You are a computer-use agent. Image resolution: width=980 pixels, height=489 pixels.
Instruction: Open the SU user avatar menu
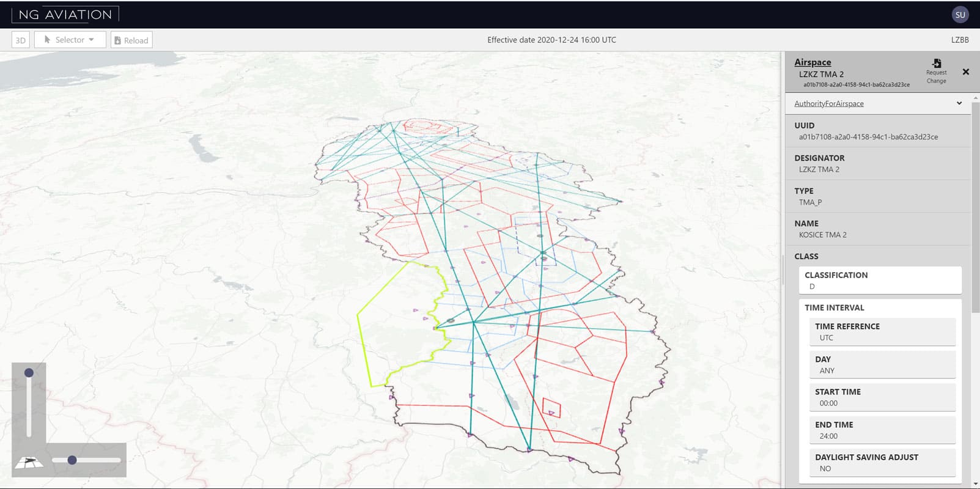(960, 15)
